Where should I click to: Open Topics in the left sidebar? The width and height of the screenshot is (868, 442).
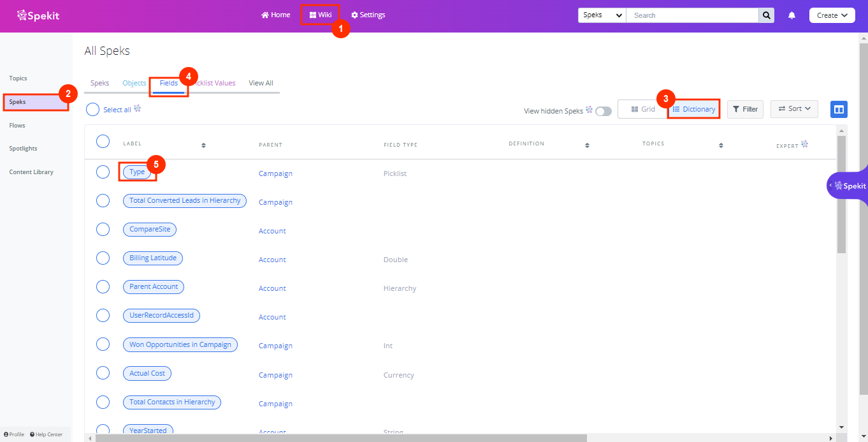coord(18,78)
